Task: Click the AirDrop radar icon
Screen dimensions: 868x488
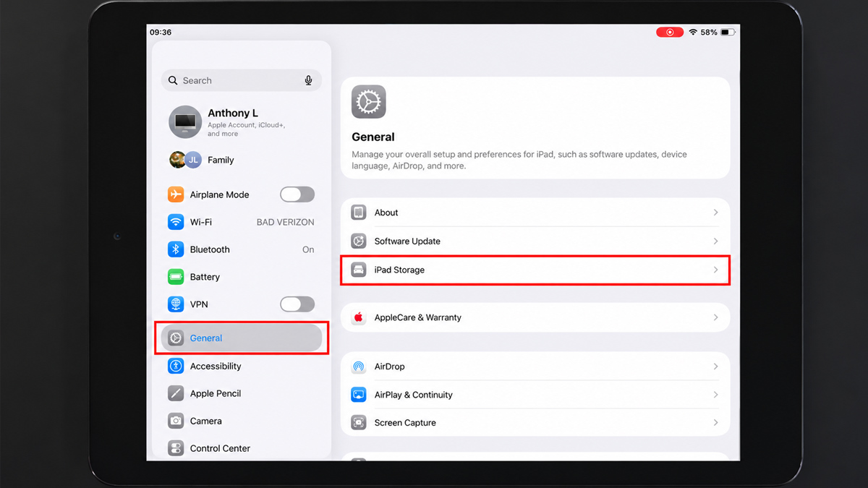Action: [x=359, y=367]
